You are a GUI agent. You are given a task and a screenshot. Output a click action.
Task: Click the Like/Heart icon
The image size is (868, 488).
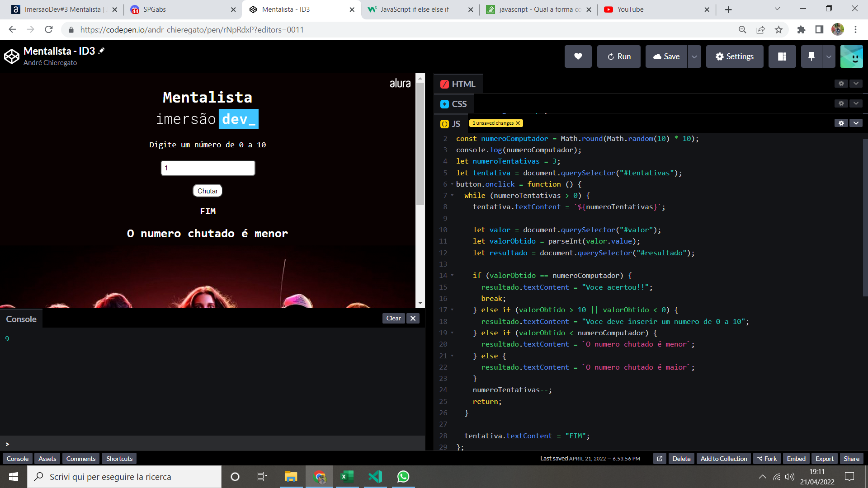tap(578, 56)
